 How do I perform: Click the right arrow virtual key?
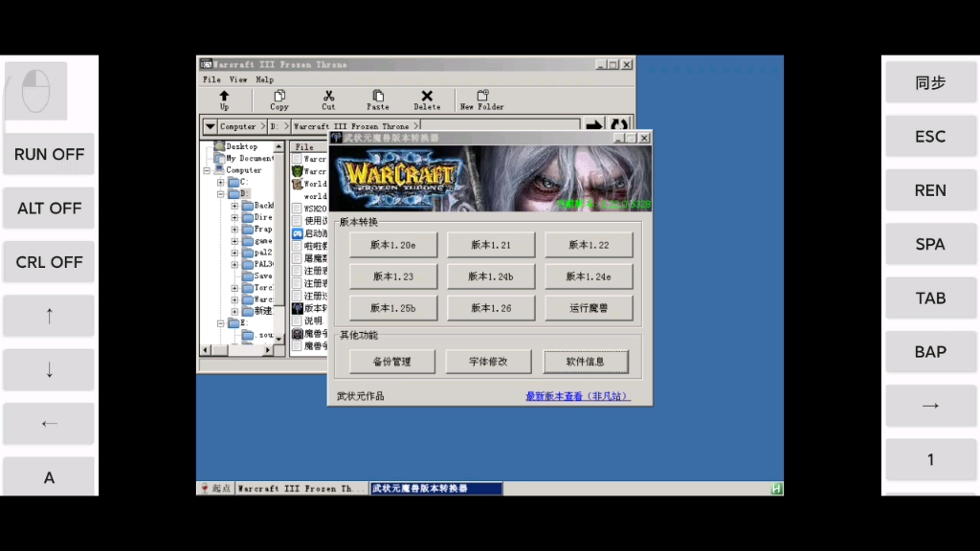pos(930,406)
